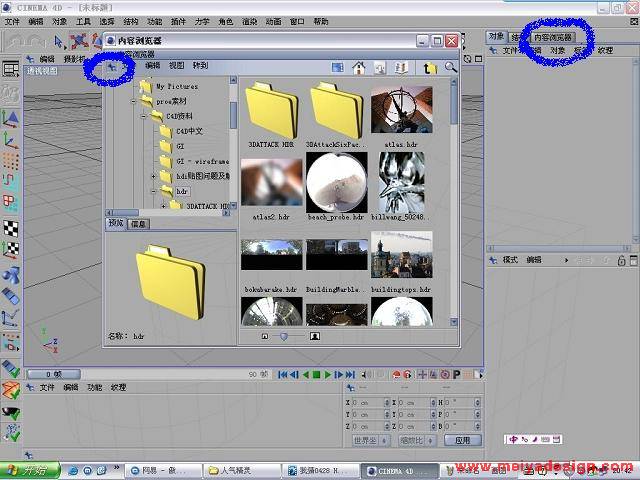Screen dimensions: 640x480
Task: Click the lock icon in attributes panel
Action: click(621, 260)
